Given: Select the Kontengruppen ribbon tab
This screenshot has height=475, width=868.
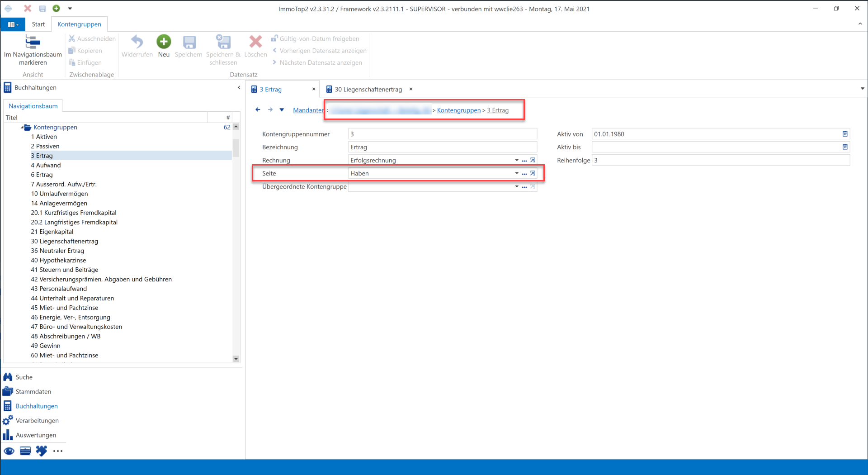Looking at the screenshot, I should point(79,24).
